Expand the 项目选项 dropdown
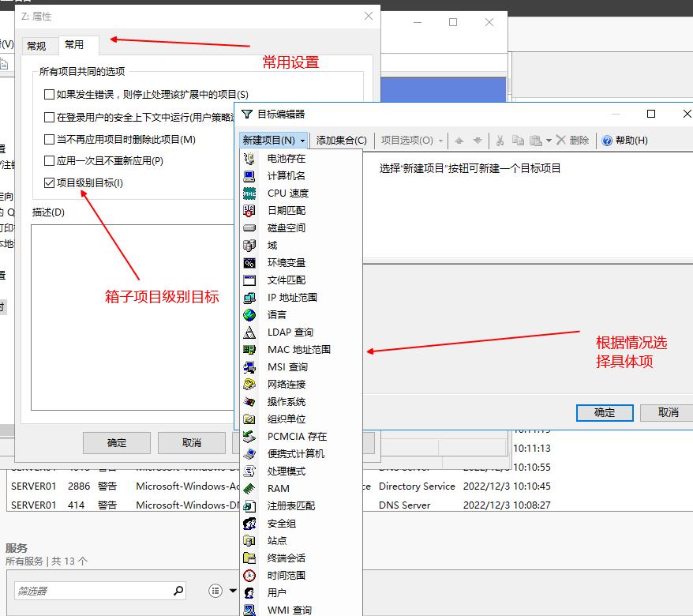693x616 pixels. pyautogui.click(x=406, y=140)
